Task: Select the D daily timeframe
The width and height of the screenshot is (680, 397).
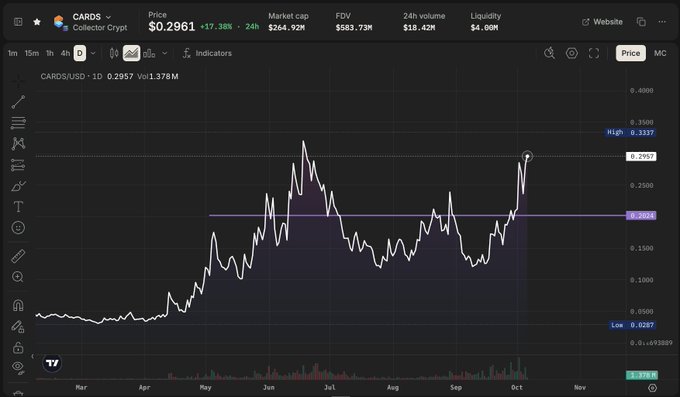Action: [x=80, y=53]
